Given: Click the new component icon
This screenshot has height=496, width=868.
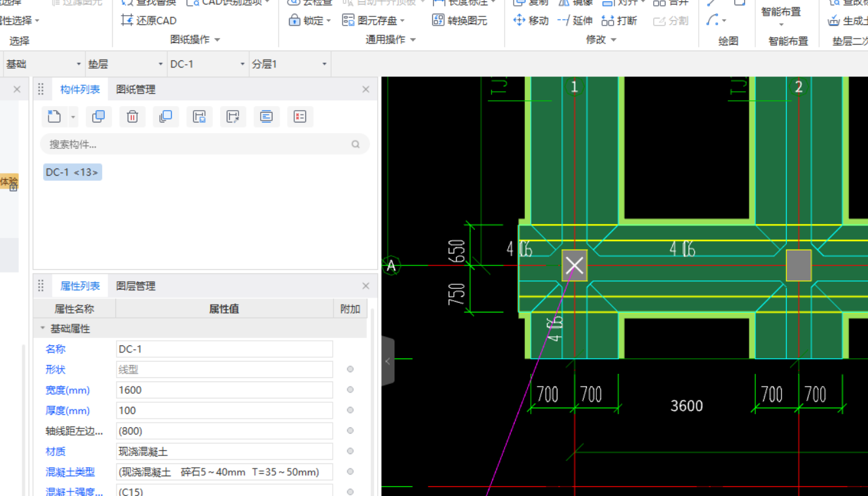Looking at the screenshot, I should pyautogui.click(x=54, y=117).
